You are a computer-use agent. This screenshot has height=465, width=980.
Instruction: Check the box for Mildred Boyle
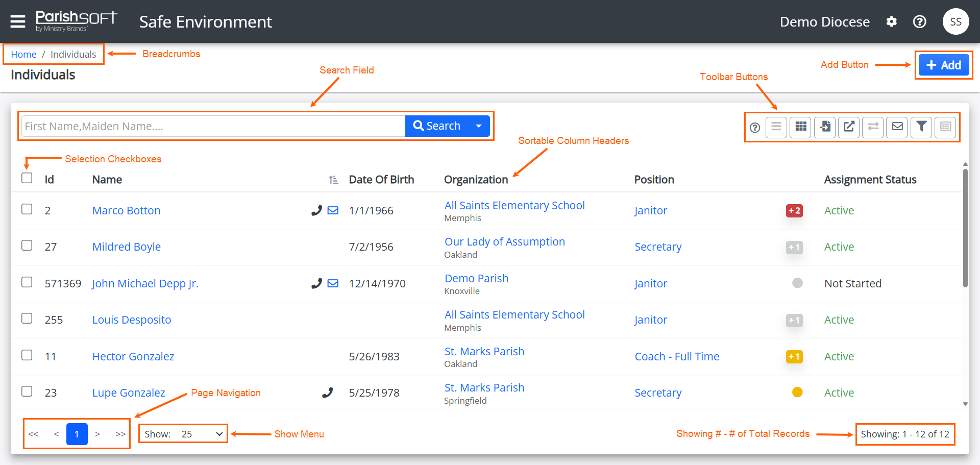27,246
